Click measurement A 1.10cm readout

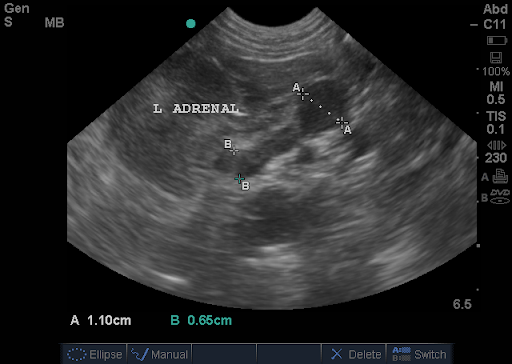coord(101,320)
